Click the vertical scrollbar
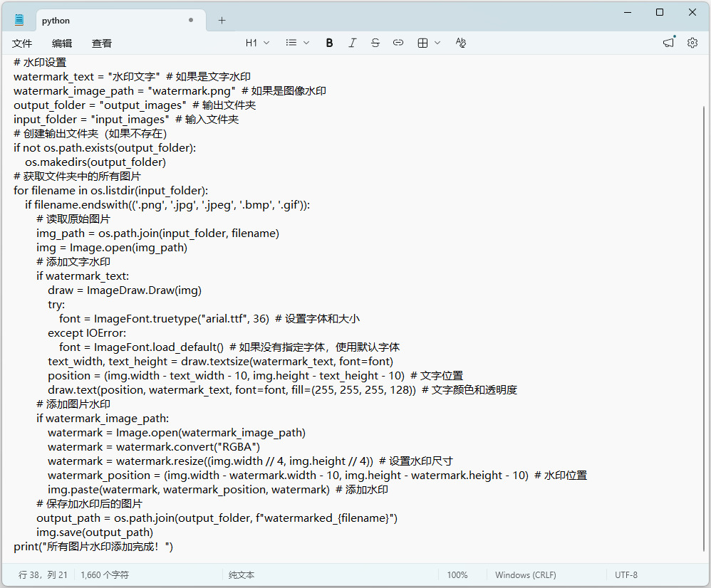711x588 pixels. pos(704,328)
